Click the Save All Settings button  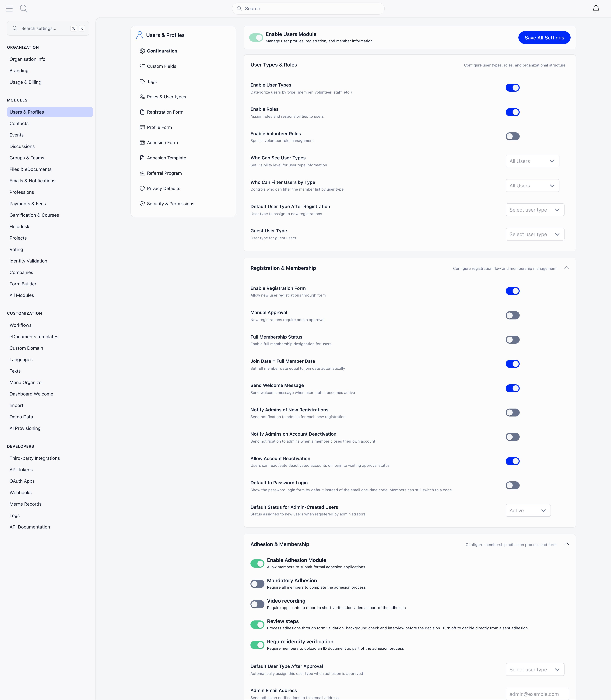(544, 38)
